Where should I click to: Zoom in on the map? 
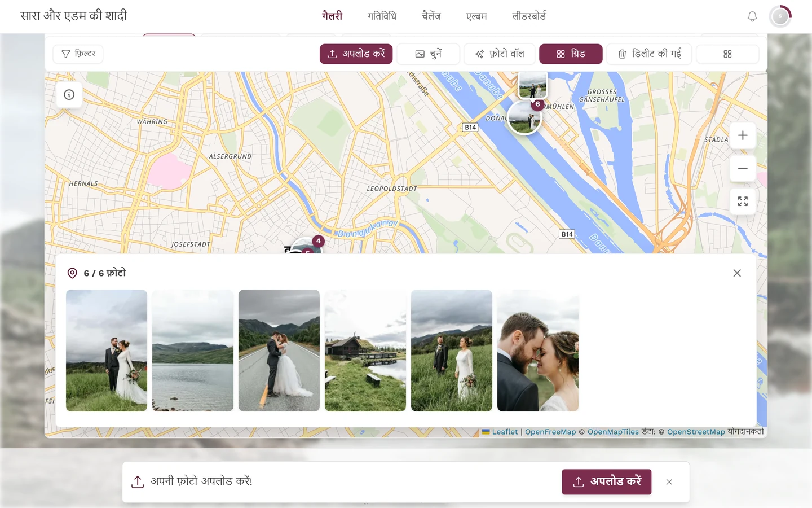743,135
